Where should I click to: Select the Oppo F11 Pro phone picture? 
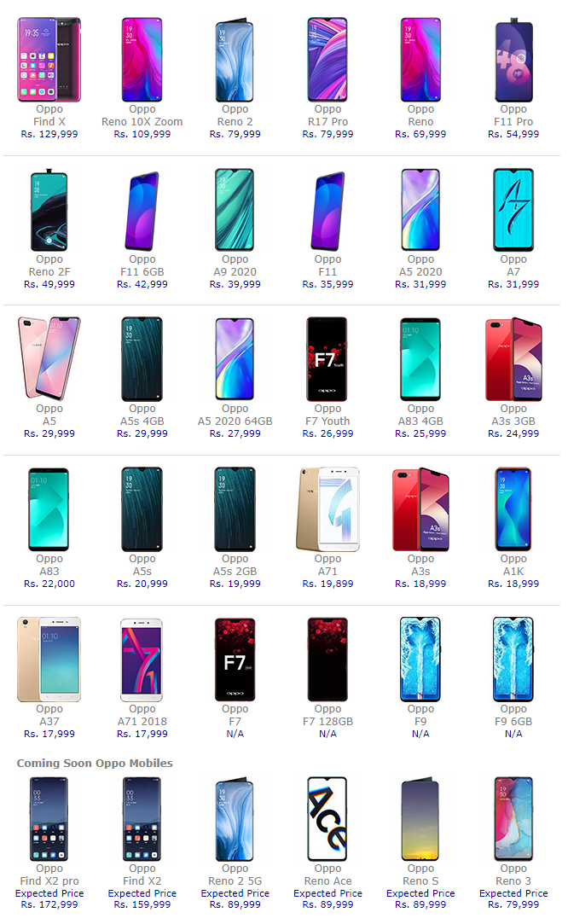tap(513, 60)
